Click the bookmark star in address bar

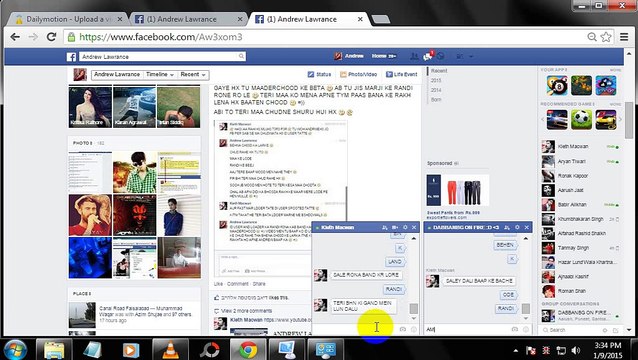(606, 37)
